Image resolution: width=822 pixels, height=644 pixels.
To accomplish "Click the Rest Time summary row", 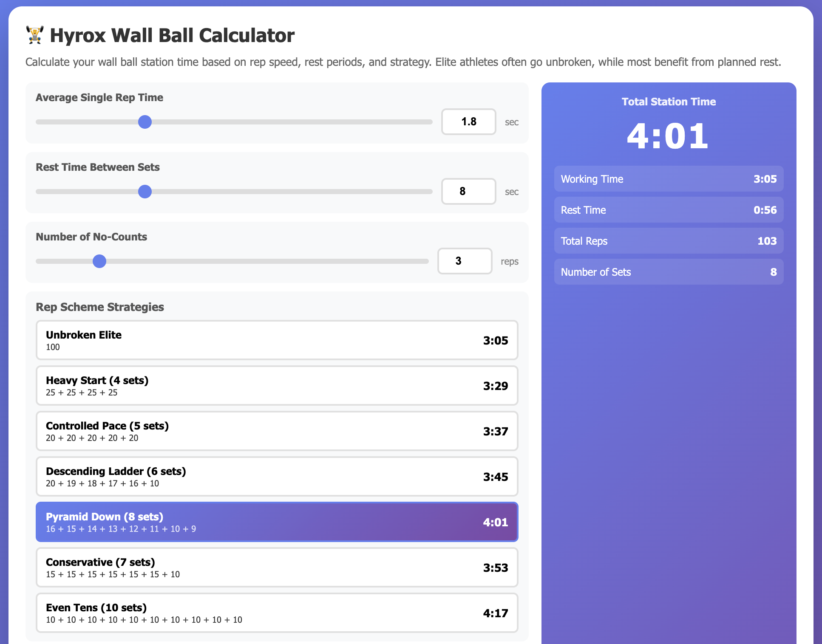I will point(668,210).
